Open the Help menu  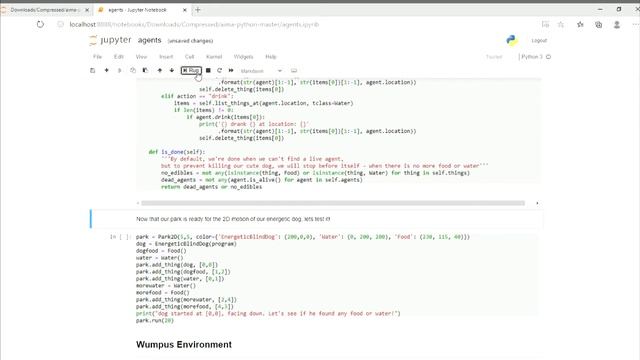tap(271, 57)
